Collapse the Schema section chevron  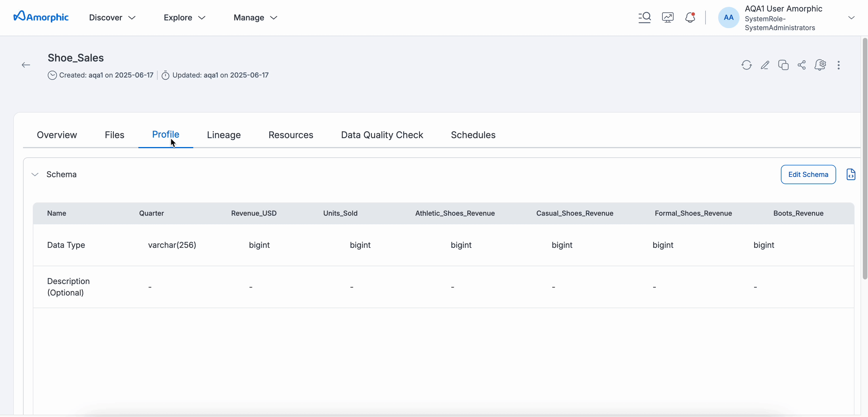click(x=35, y=174)
